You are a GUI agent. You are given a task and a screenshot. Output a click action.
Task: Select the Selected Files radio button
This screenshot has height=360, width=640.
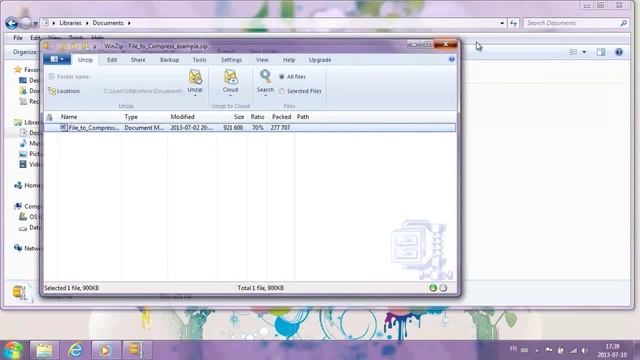(x=282, y=91)
